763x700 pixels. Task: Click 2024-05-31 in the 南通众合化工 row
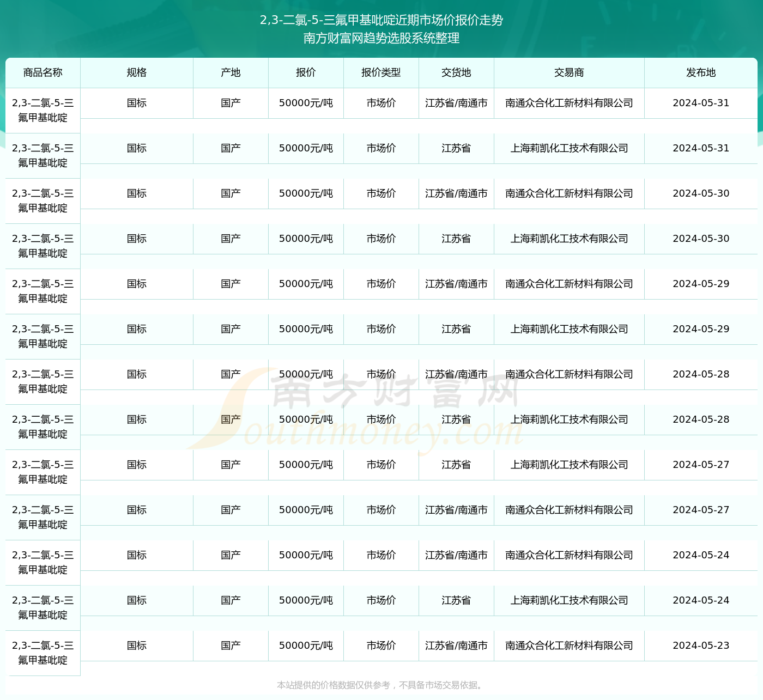pyautogui.click(x=701, y=103)
